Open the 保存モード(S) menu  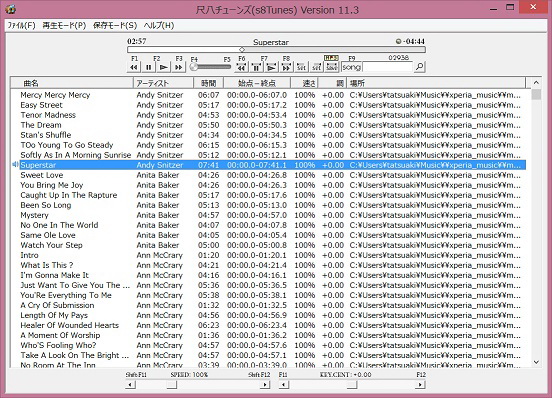[115, 25]
